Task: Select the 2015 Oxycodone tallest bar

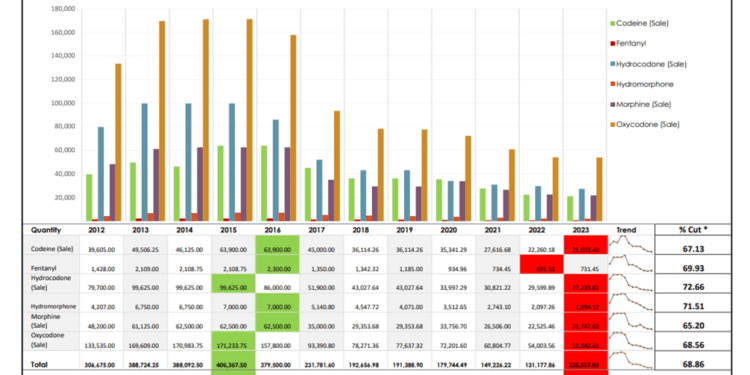Action: (x=250, y=120)
